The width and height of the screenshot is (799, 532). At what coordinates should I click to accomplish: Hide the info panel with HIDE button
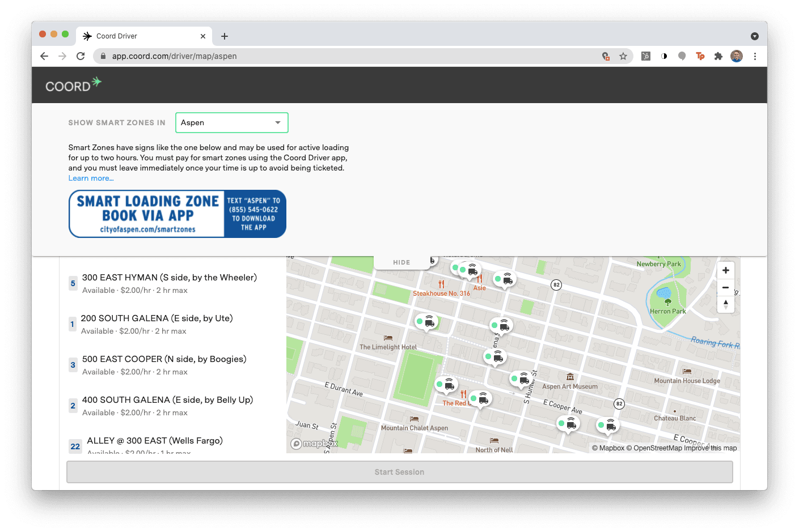pyautogui.click(x=401, y=262)
